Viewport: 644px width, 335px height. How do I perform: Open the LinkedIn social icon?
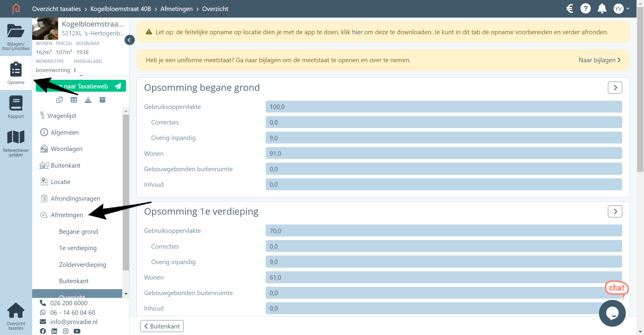click(x=54, y=331)
